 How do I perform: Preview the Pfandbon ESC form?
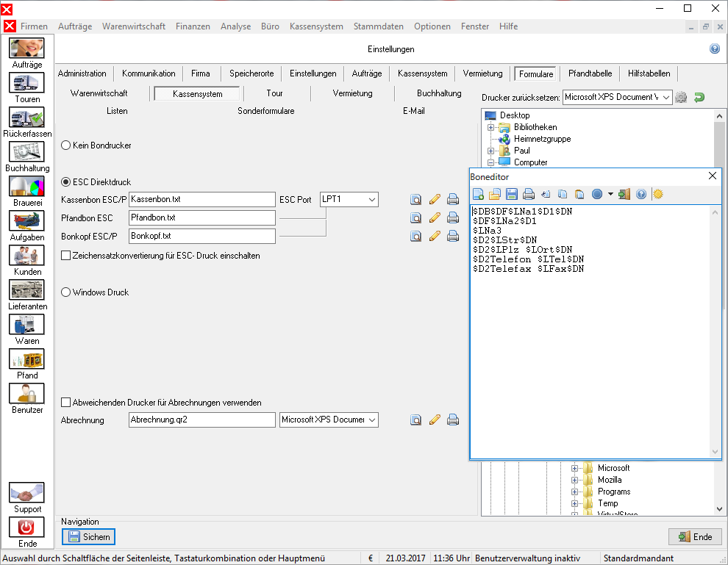click(x=416, y=218)
